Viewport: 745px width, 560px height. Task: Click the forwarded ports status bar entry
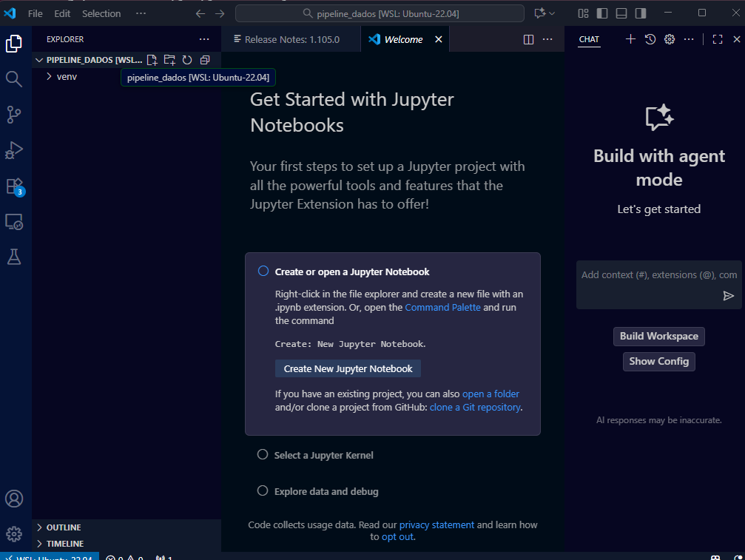(x=164, y=557)
